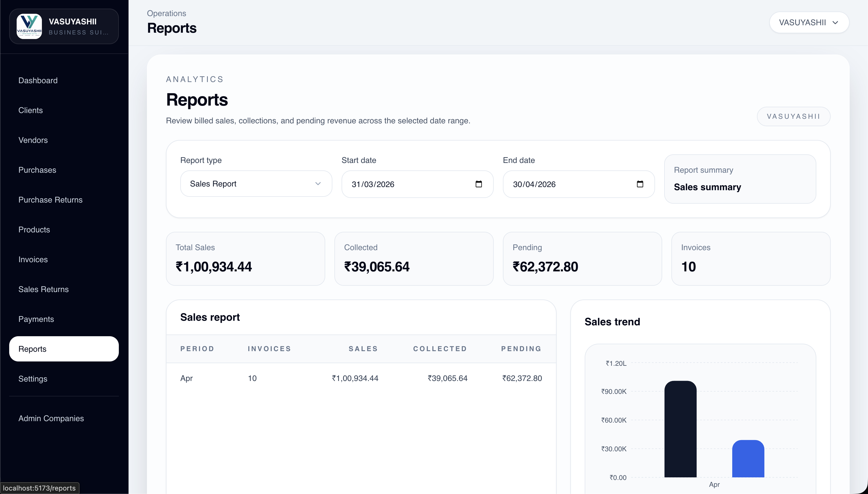Click the Pending card ₹62,372.80
The width and height of the screenshot is (868, 494).
[582, 258]
